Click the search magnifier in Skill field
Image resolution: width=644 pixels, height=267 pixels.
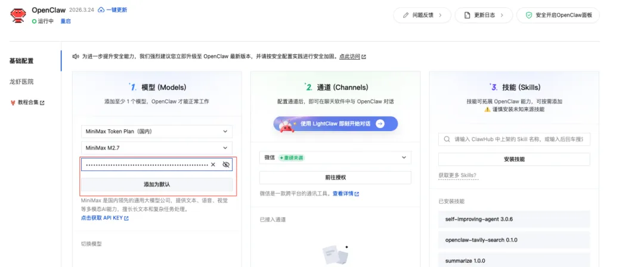[x=447, y=139]
